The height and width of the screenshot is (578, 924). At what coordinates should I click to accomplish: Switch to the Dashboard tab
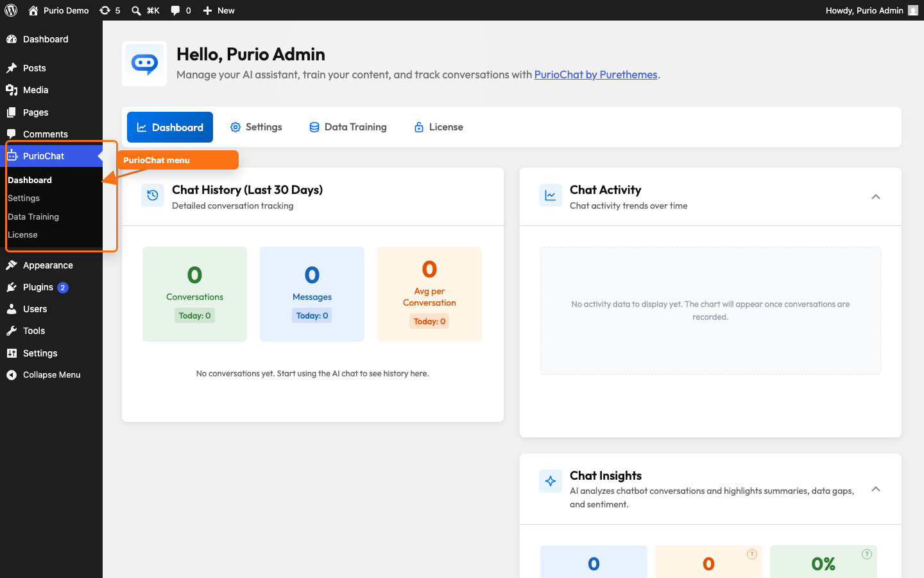pos(170,127)
